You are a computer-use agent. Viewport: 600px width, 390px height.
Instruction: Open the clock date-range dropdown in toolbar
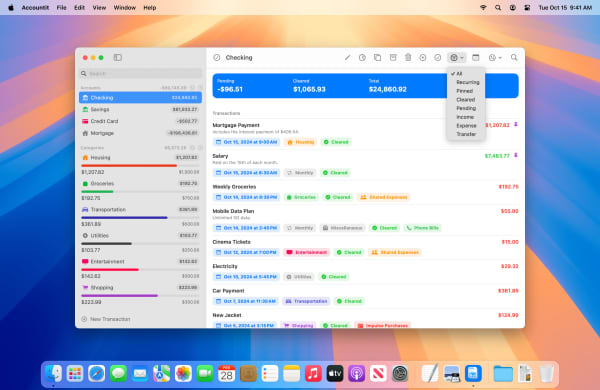(495, 57)
